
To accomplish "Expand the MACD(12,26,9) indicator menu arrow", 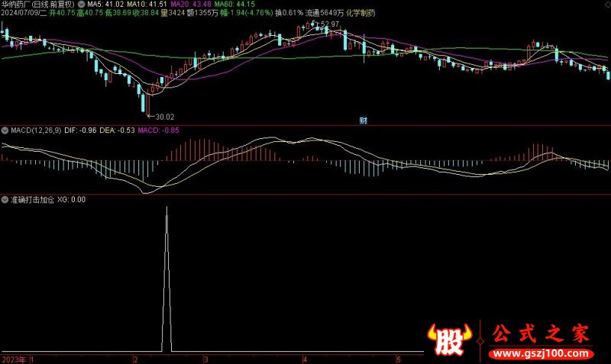I will 5,130.
